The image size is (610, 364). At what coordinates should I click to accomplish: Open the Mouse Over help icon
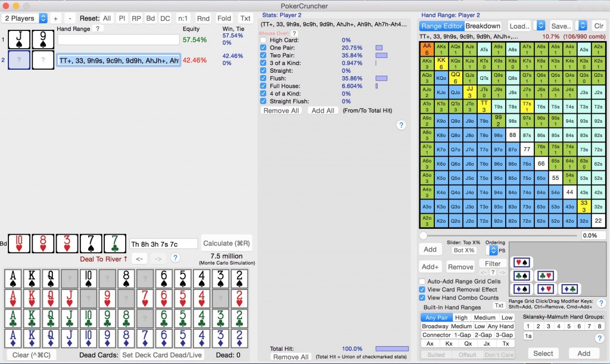click(x=294, y=33)
